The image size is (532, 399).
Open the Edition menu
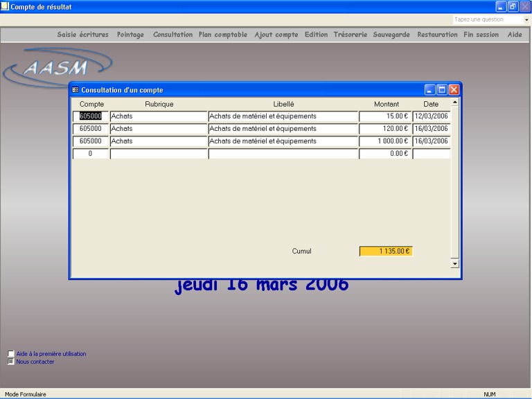point(316,35)
